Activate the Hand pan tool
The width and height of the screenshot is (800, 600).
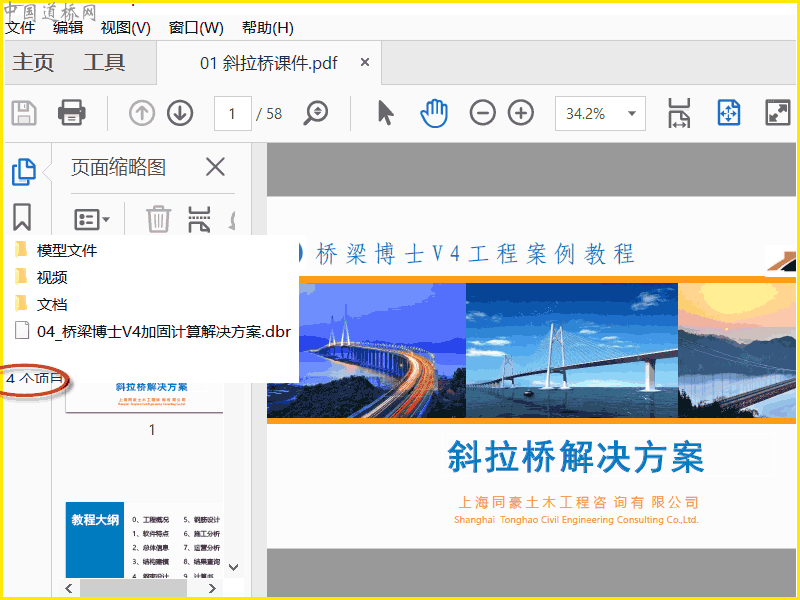coord(434,113)
